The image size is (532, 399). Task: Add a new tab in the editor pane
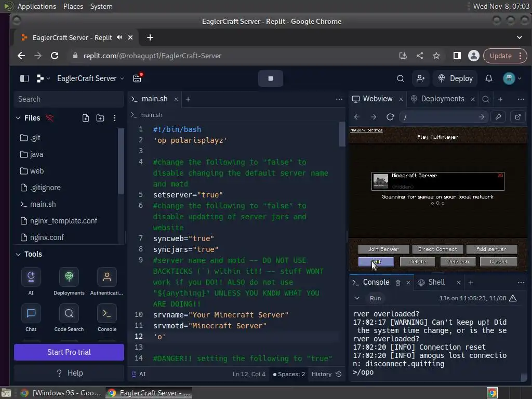(x=188, y=99)
